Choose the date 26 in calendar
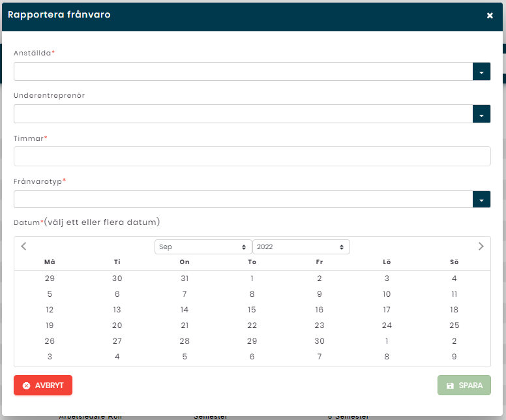The width and height of the screenshot is (506, 420). 50,341
